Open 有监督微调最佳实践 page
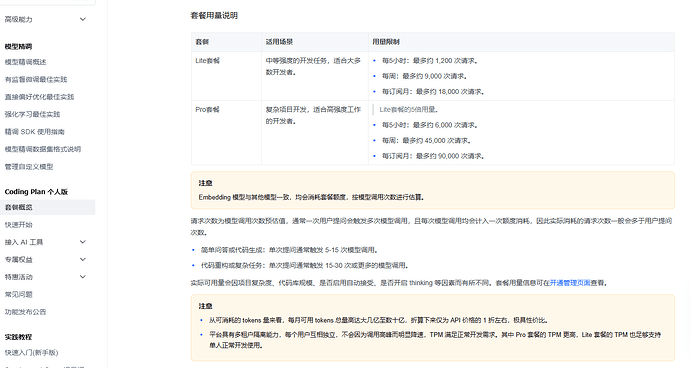This screenshot has height=368, width=690. tap(36, 80)
